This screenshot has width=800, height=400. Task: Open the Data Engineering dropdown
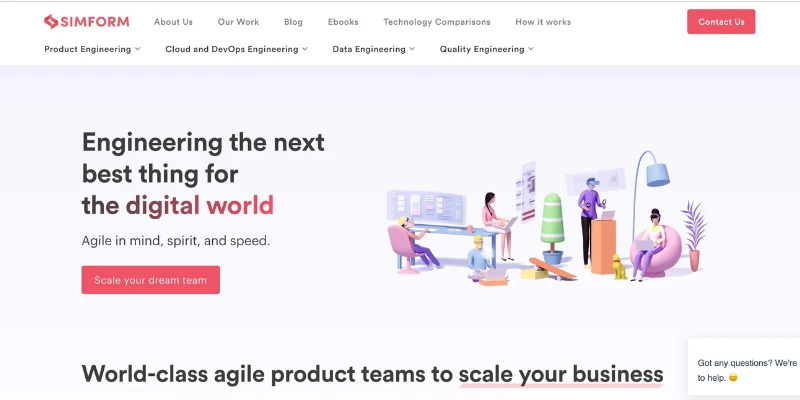click(x=373, y=49)
